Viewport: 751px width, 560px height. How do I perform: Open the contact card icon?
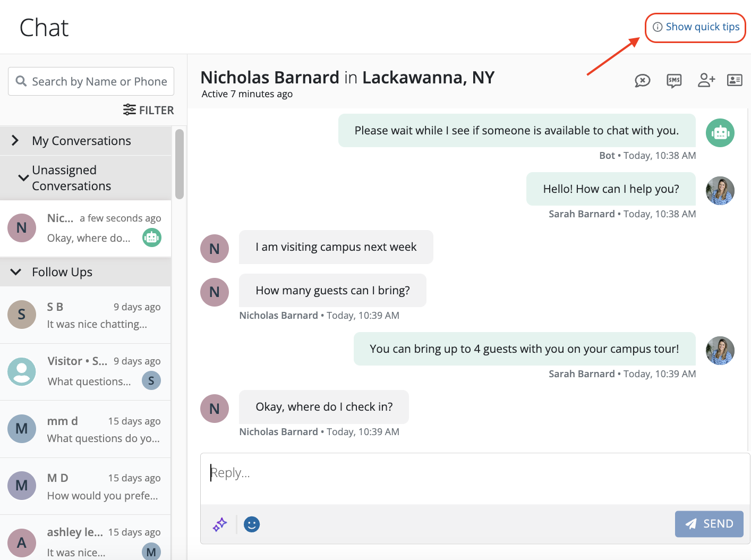coord(735,80)
